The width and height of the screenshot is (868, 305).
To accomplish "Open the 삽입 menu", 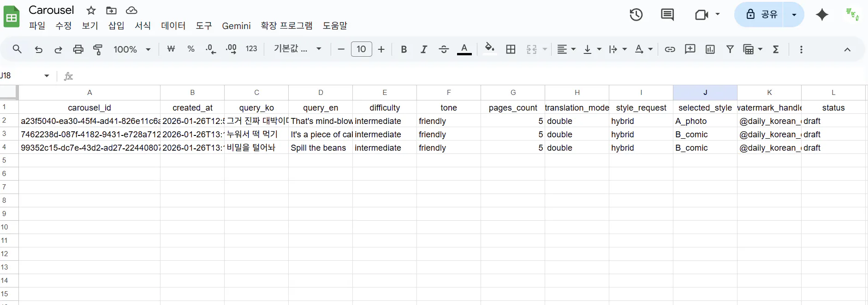I will [116, 26].
